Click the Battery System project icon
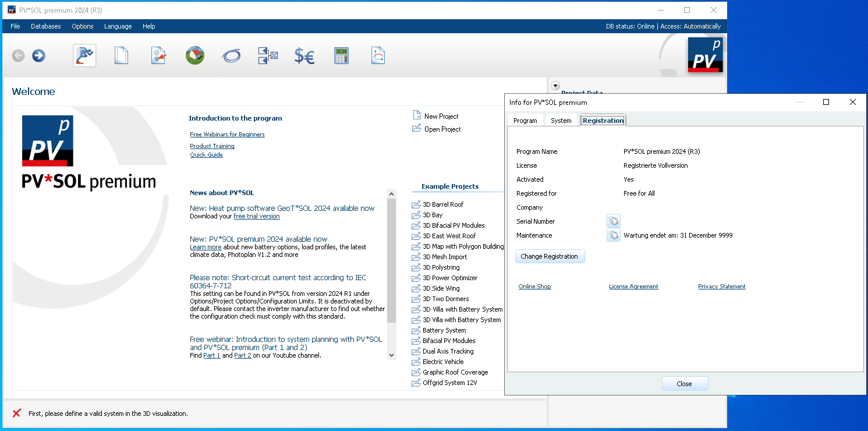Viewport: 868px width, 431px height. point(416,330)
